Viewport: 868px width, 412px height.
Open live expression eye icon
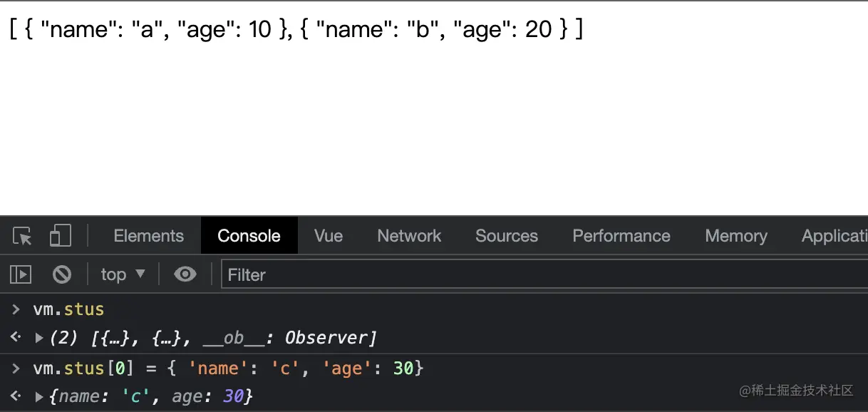(185, 274)
